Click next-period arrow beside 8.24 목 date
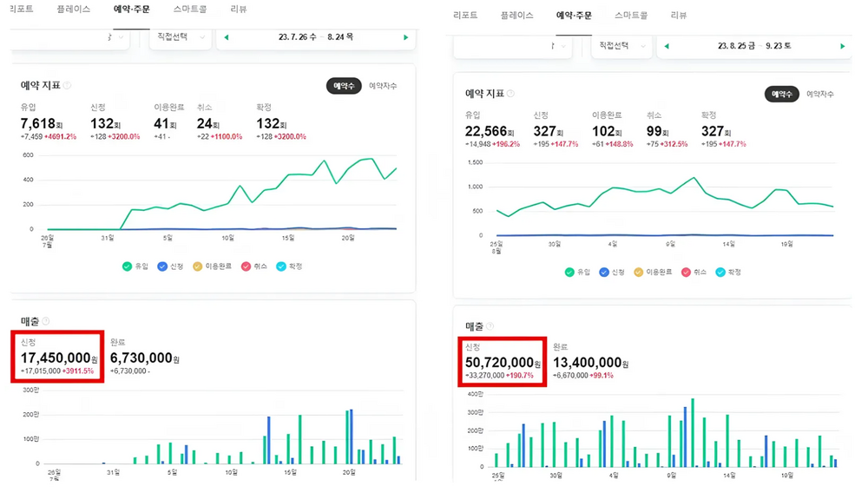The image size is (868, 499). pos(405,37)
